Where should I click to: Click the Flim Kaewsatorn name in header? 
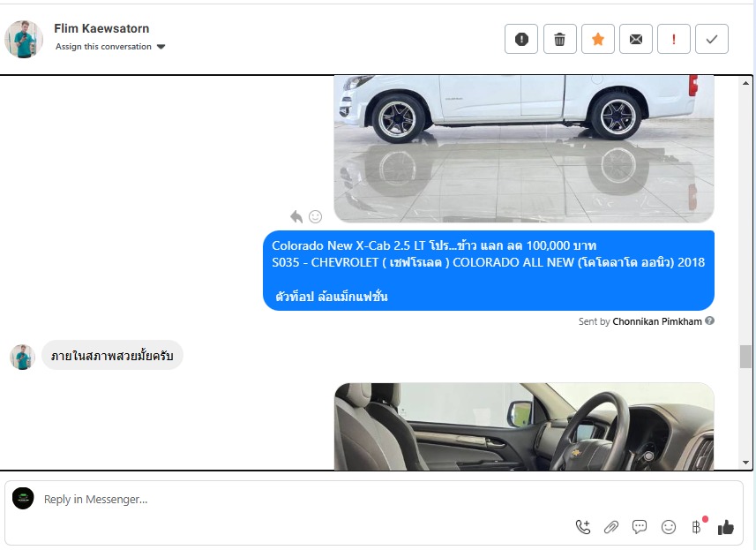(101, 28)
